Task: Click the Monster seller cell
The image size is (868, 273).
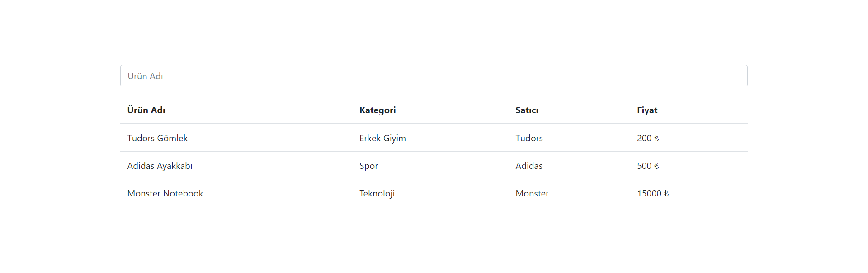Action: [x=532, y=193]
